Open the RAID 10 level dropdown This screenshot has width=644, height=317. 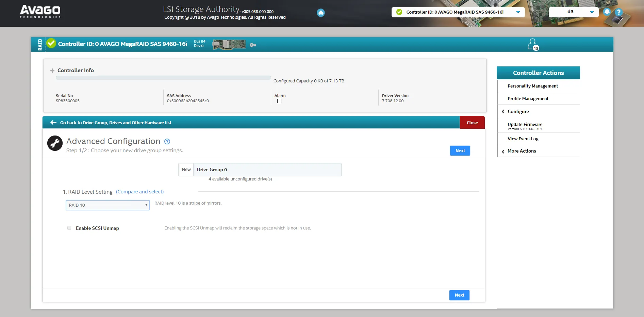[108, 205]
